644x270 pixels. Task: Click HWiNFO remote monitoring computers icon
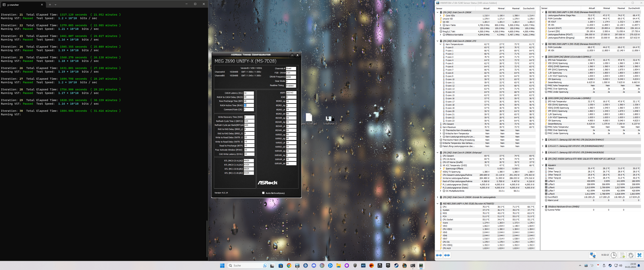point(593,255)
